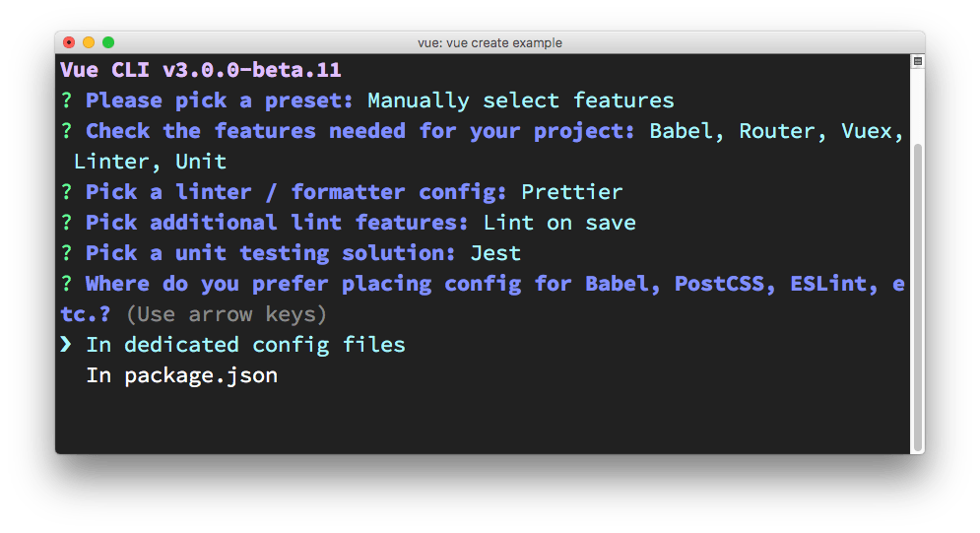Screen dimensions: 980x533
Task: Click the terminal's vertical scrollbar thumb
Action: point(917,296)
